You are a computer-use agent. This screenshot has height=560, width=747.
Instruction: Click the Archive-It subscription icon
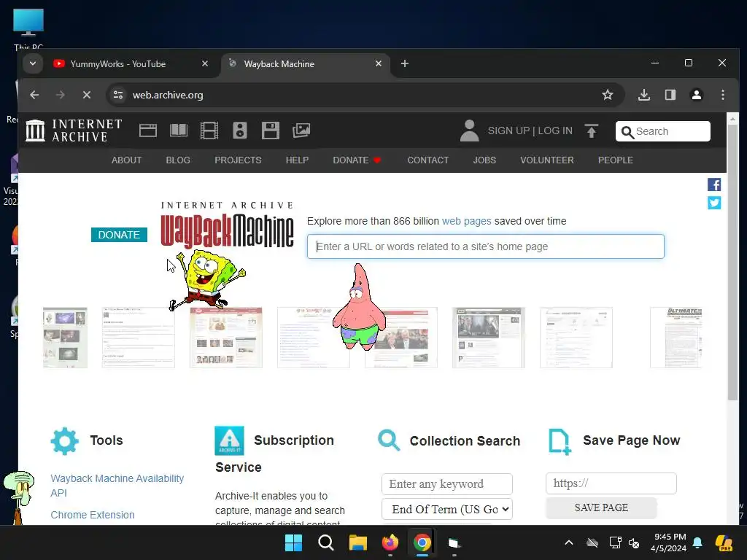[x=229, y=440]
